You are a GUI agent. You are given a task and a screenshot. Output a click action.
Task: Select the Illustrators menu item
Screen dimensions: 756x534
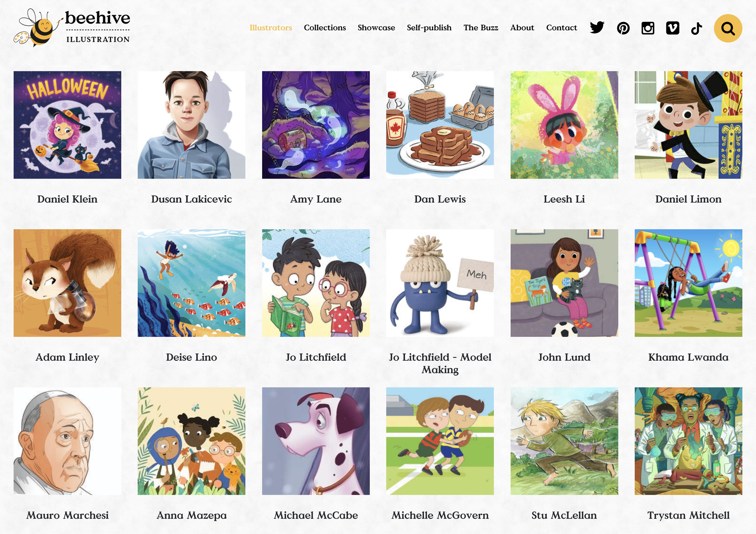271,28
